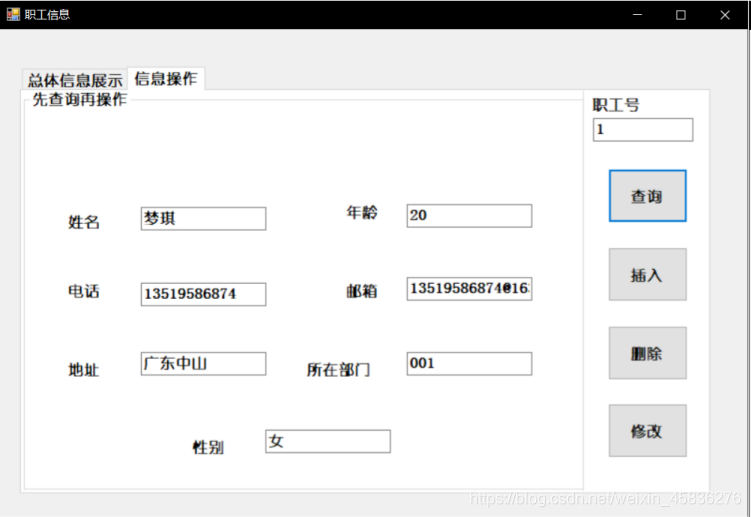Click the 邮箱 label
This screenshot has height=517, width=751.
pyautogui.click(x=362, y=291)
